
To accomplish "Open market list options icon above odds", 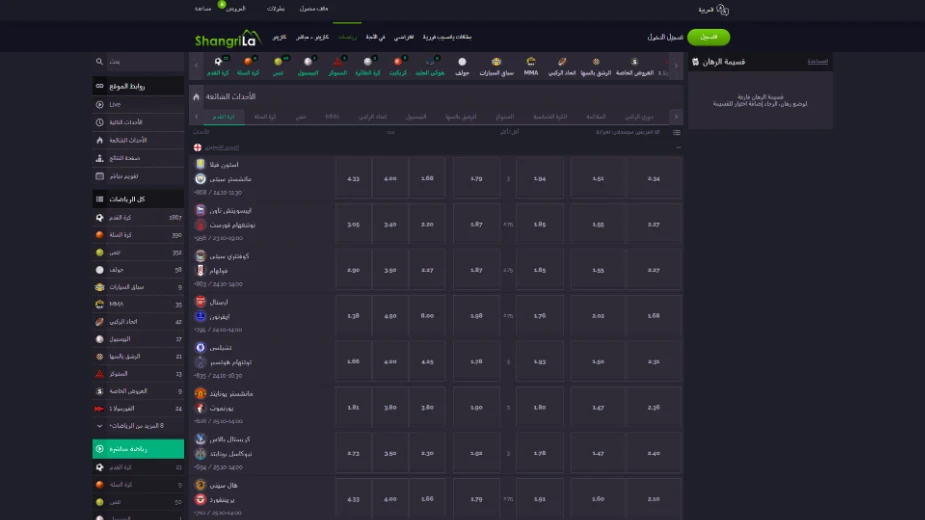I will tap(677, 132).
